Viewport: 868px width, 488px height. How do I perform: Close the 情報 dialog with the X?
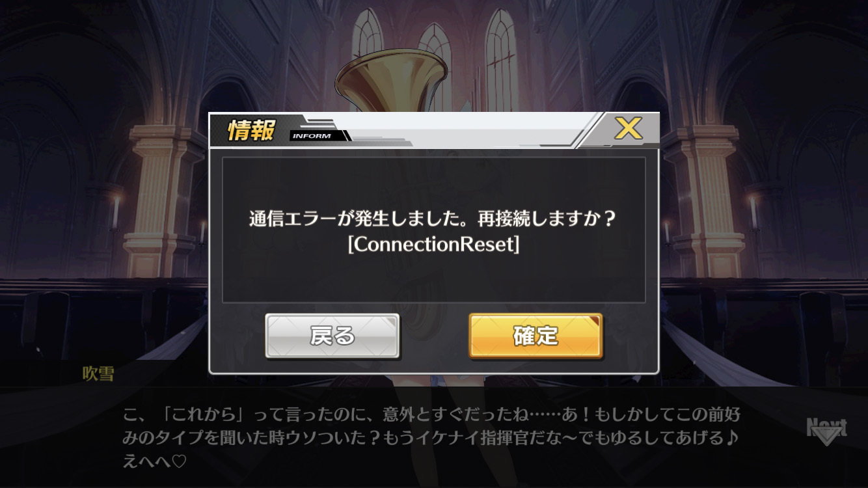(x=628, y=129)
